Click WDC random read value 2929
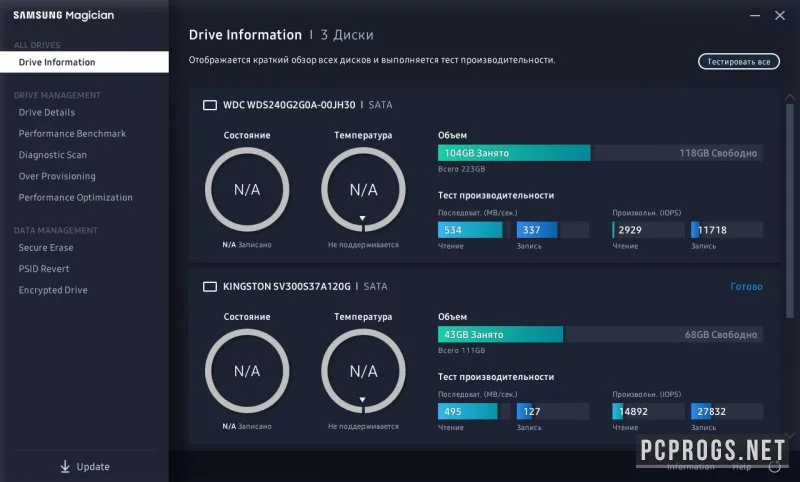The image size is (800, 482). (x=630, y=230)
